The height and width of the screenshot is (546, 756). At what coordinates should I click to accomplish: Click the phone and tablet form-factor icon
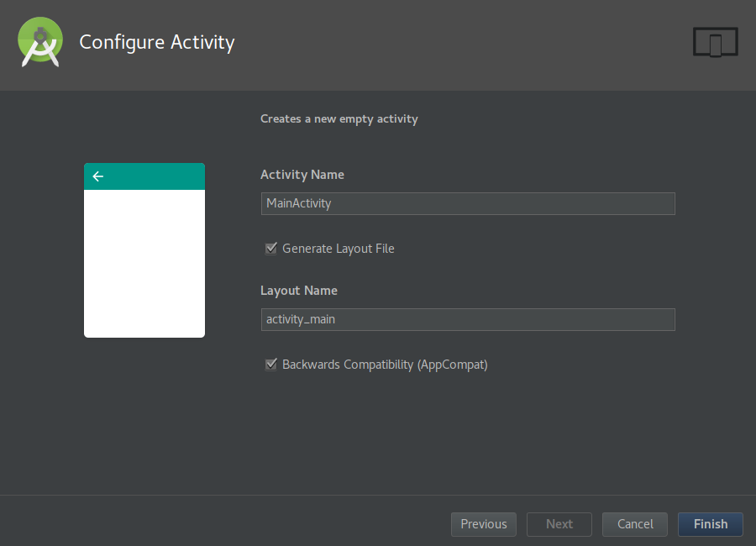716,43
